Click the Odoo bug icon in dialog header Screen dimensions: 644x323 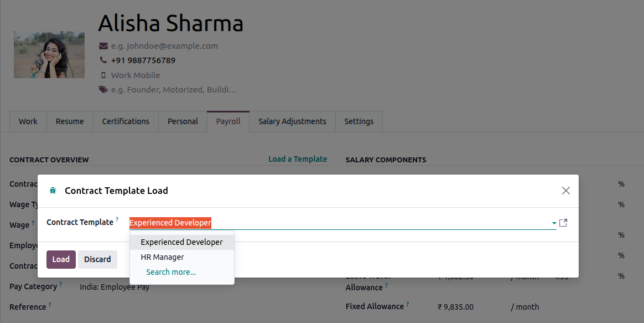tap(53, 190)
